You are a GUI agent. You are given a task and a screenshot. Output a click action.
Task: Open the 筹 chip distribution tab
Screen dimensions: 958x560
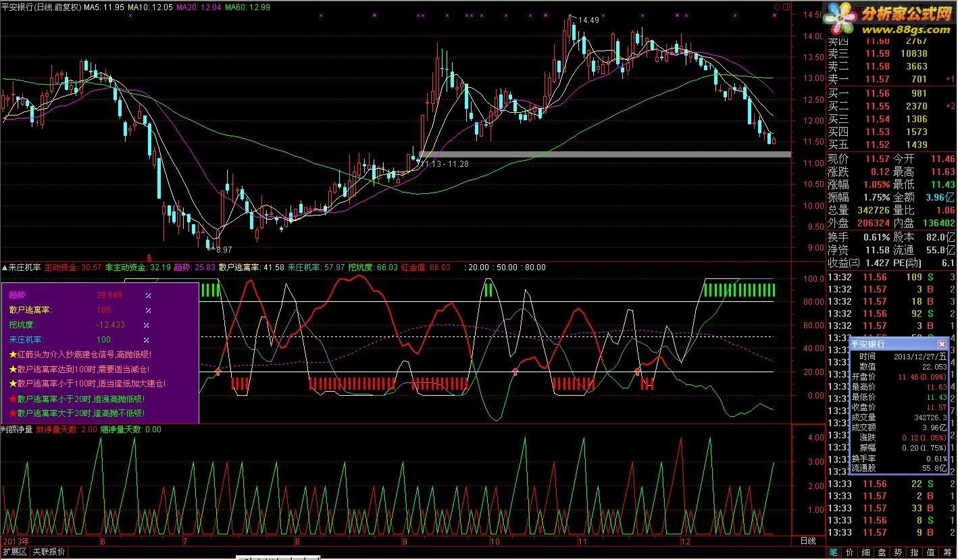[x=947, y=552]
